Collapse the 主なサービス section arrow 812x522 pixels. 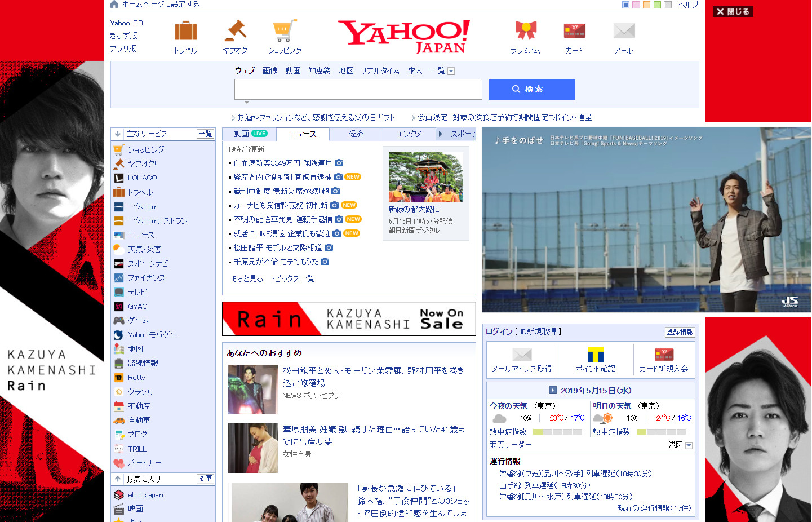tap(117, 134)
